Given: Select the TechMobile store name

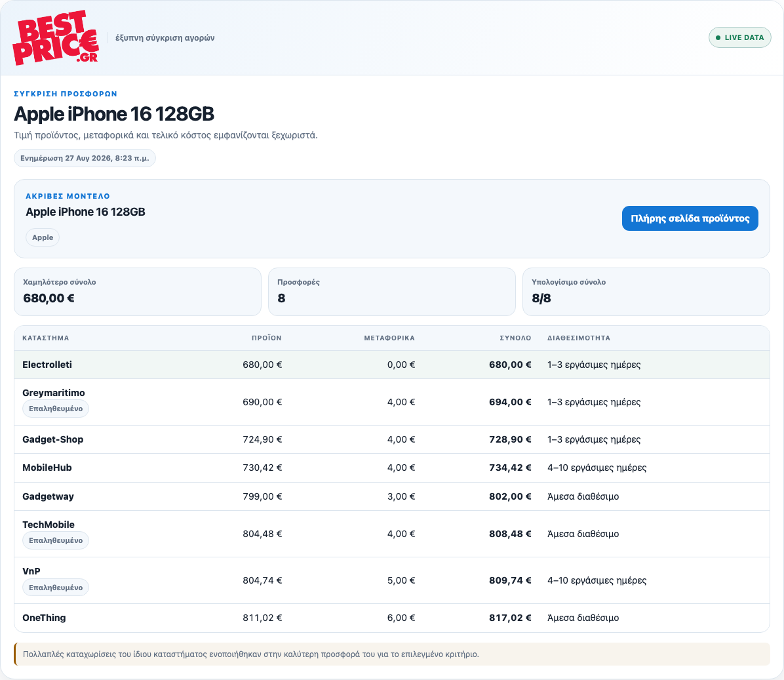Looking at the screenshot, I should tap(48, 525).
